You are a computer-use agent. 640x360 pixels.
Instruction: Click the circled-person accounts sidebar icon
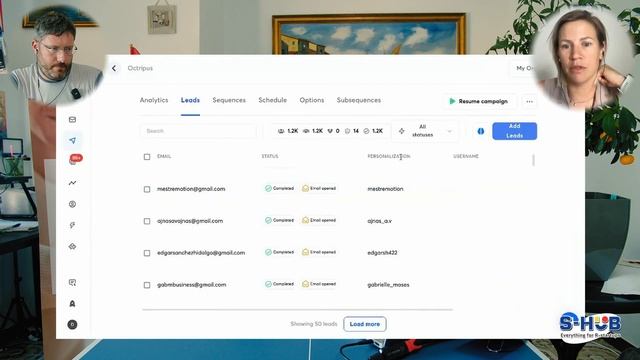(72, 204)
